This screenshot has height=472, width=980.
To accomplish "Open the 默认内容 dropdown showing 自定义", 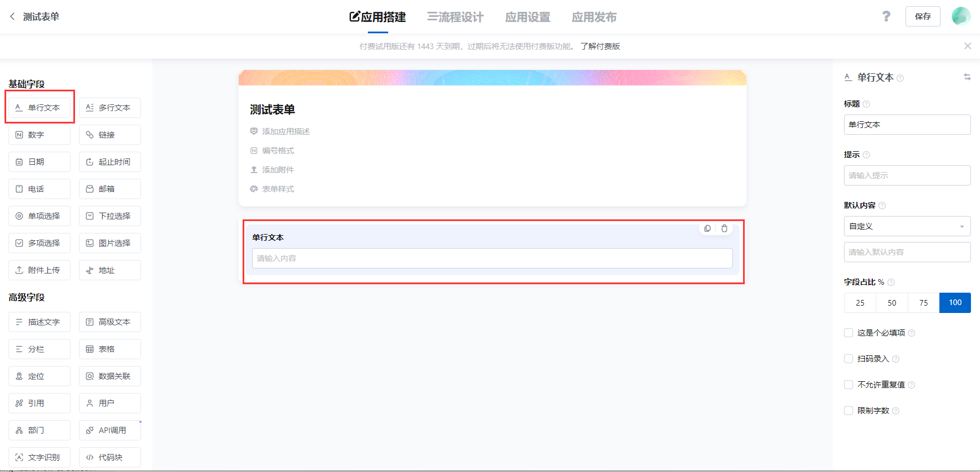I will pos(907,226).
